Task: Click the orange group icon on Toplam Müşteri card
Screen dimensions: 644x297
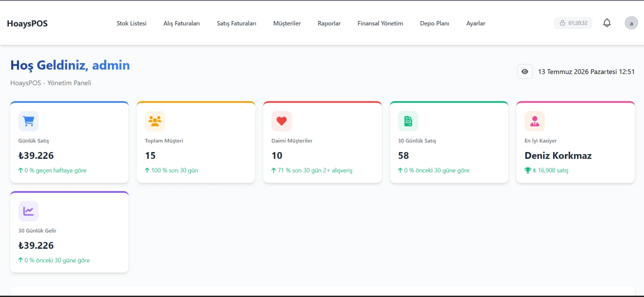Action: 155,121
